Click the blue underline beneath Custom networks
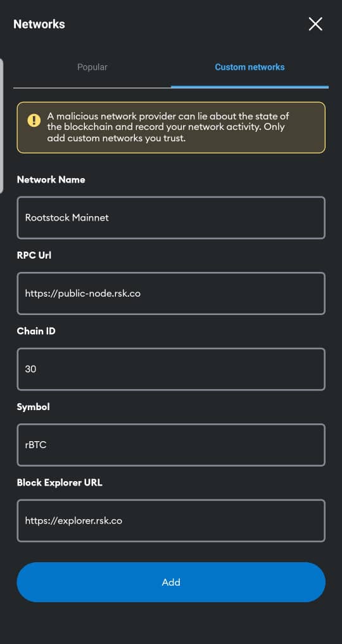Viewport: 342px width, 644px height. pyautogui.click(x=250, y=87)
